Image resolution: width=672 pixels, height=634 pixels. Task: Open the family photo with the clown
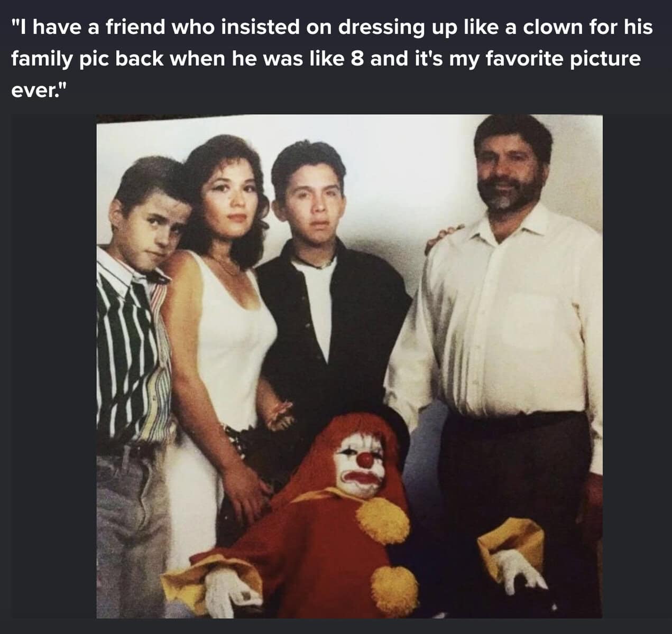tap(349, 366)
